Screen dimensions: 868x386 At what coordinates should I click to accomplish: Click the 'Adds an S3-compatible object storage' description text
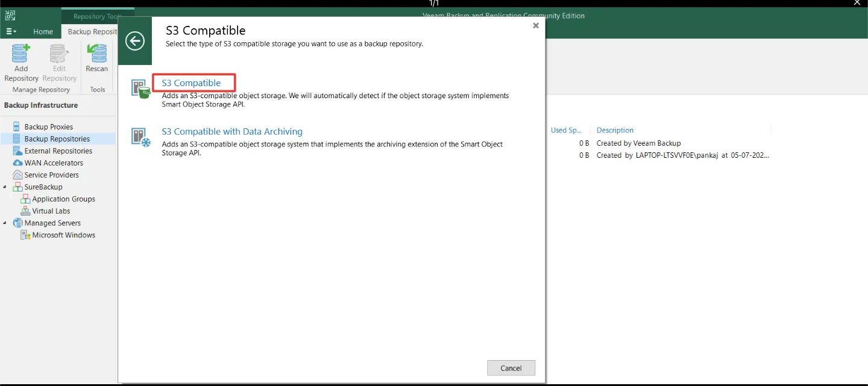point(335,100)
